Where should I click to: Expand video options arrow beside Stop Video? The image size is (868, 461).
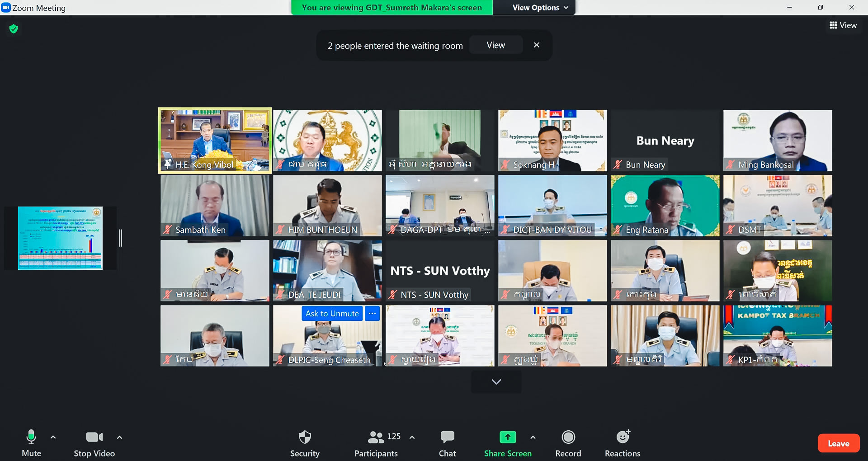coord(119,437)
